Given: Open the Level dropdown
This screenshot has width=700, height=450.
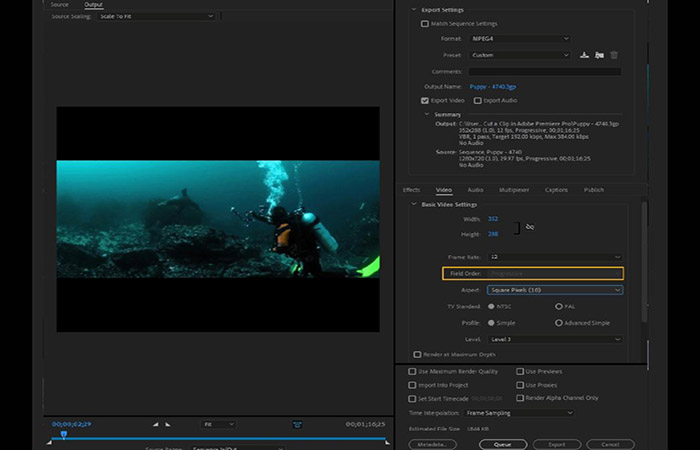Looking at the screenshot, I should pos(555,339).
